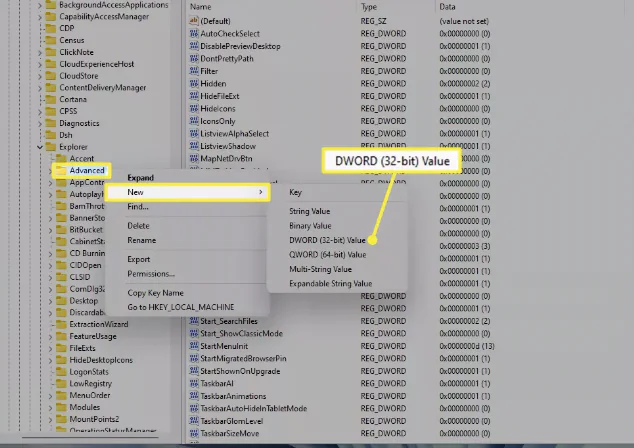Click the StartMenuInit value icon

(x=194, y=346)
